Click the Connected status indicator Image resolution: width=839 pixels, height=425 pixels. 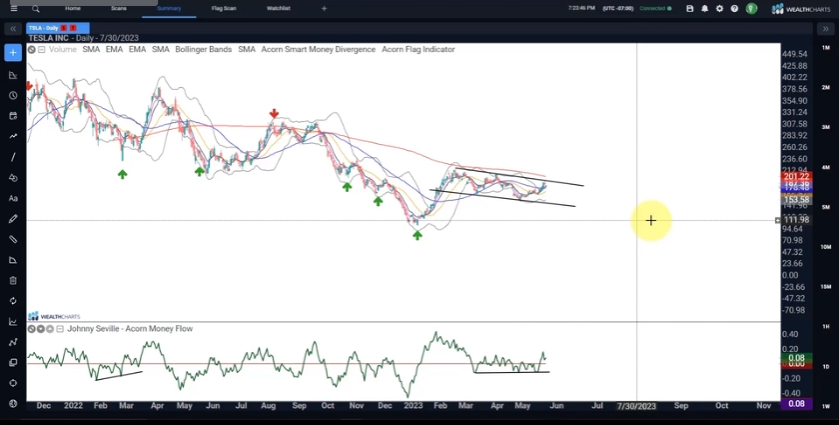[655, 9]
